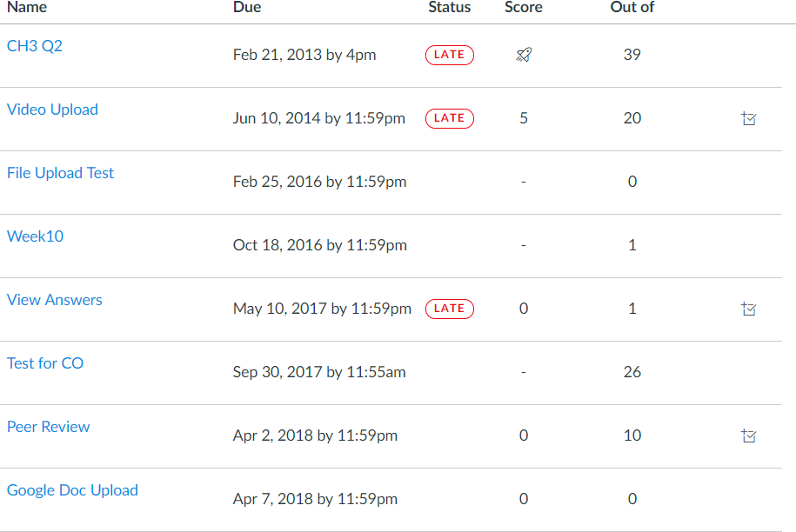Open rubric icon for View Answers row
The height and width of the screenshot is (532, 796).
pos(748,309)
